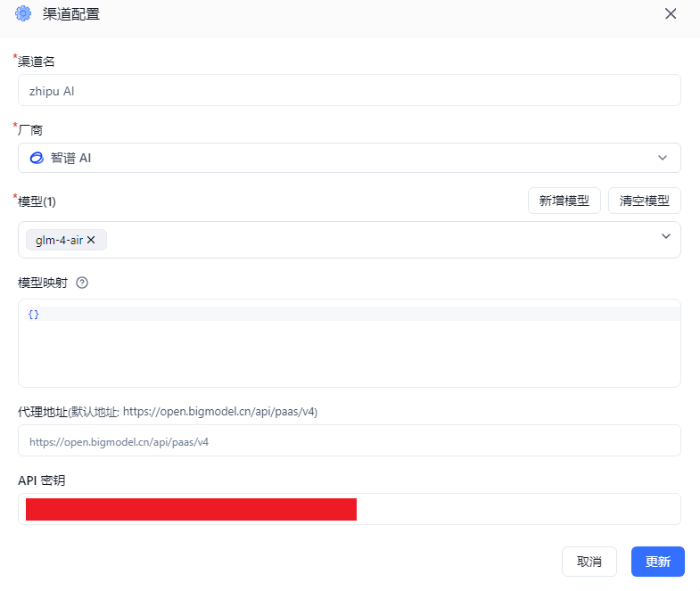Click the 模型映射 field label

[x=43, y=283]
